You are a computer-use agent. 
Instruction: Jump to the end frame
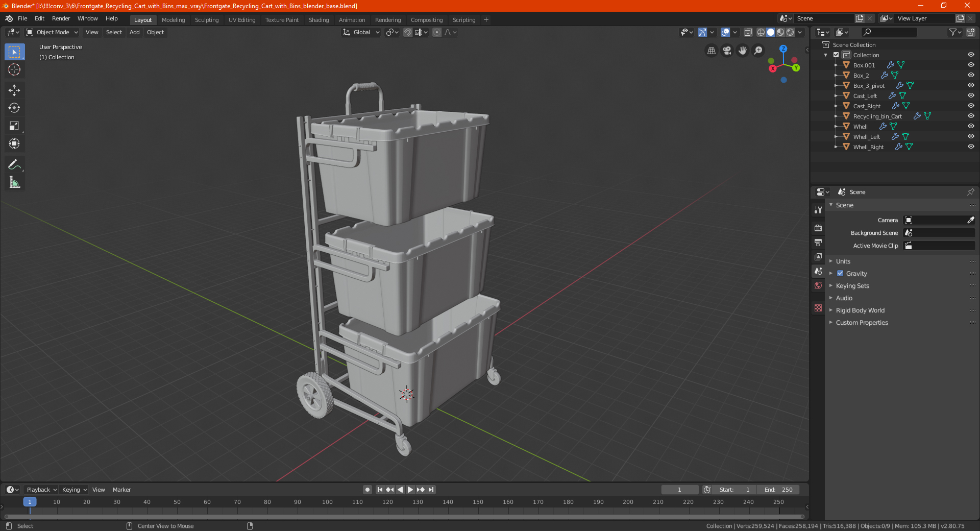coord(431,490)
